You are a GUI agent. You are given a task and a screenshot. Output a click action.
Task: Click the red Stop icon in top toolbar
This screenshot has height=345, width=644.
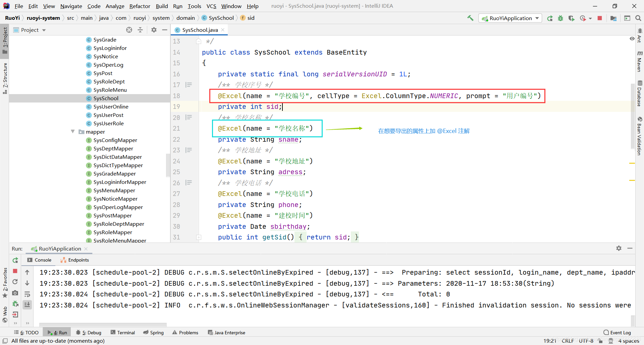tap(600, 18)
